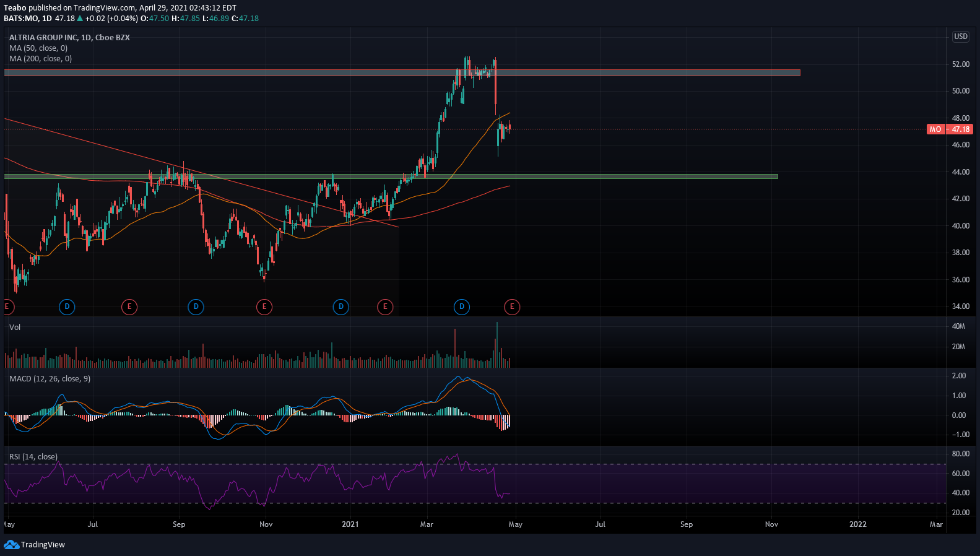Click the 2021 label on time axis
980x556 pixels.
350,524
